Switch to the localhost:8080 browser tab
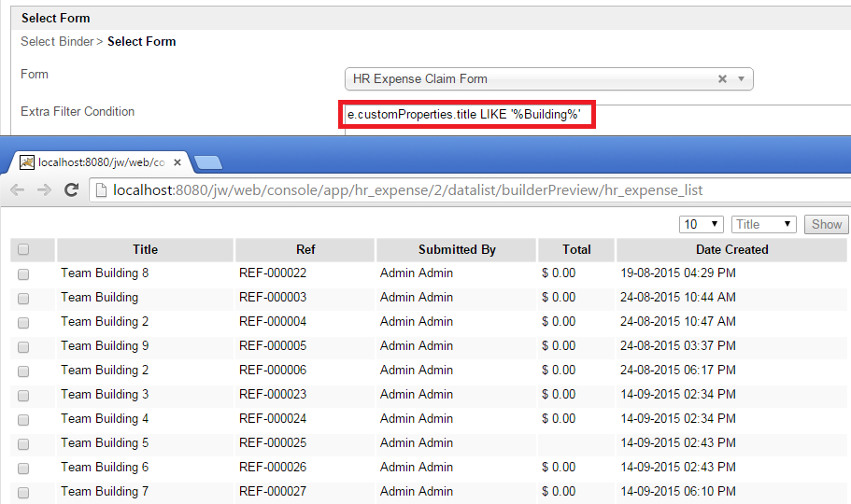The image size is (851, 504). 101,162
